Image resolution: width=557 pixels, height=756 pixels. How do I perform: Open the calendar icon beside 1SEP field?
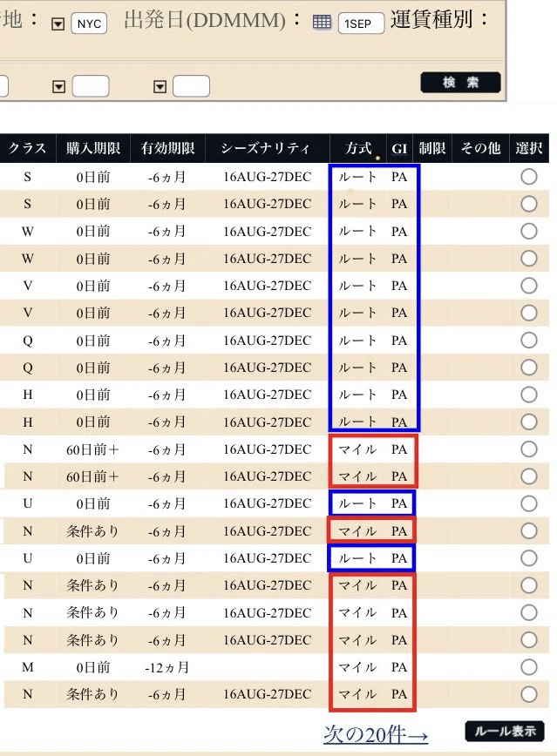[x=322, y=22]
